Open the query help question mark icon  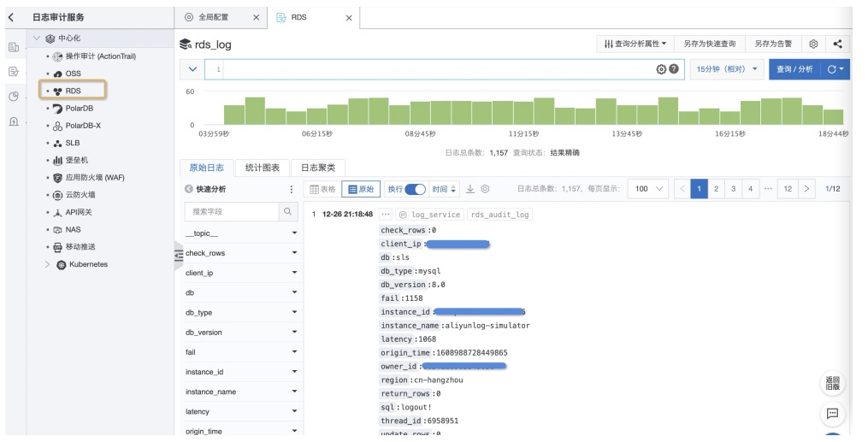[x=674, y=69]
